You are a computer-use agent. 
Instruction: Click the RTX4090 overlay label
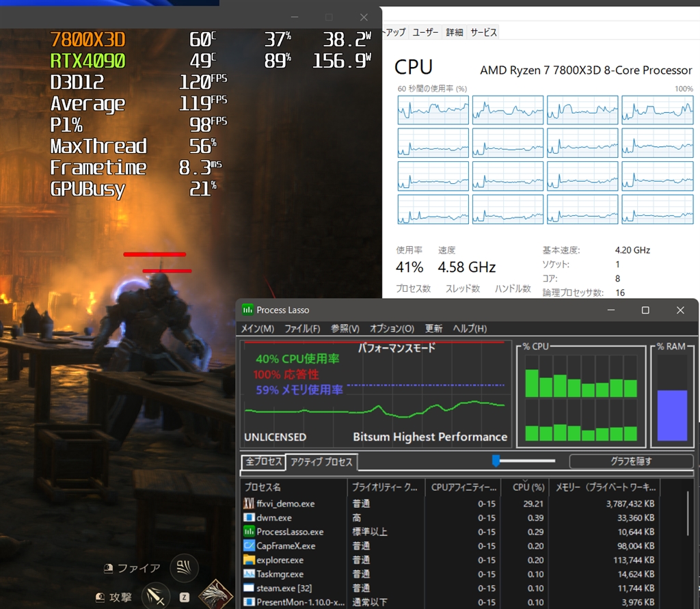click(87, 61)
